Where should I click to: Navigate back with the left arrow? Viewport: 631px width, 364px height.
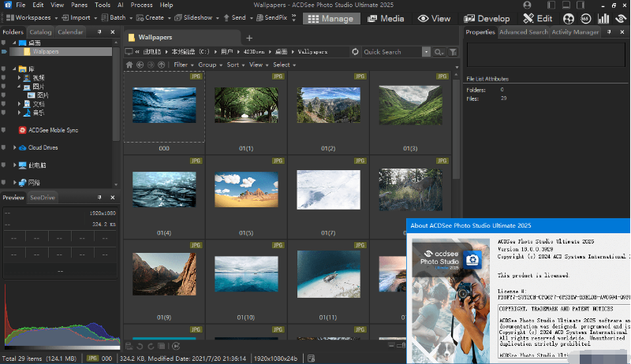coord(140,65)
